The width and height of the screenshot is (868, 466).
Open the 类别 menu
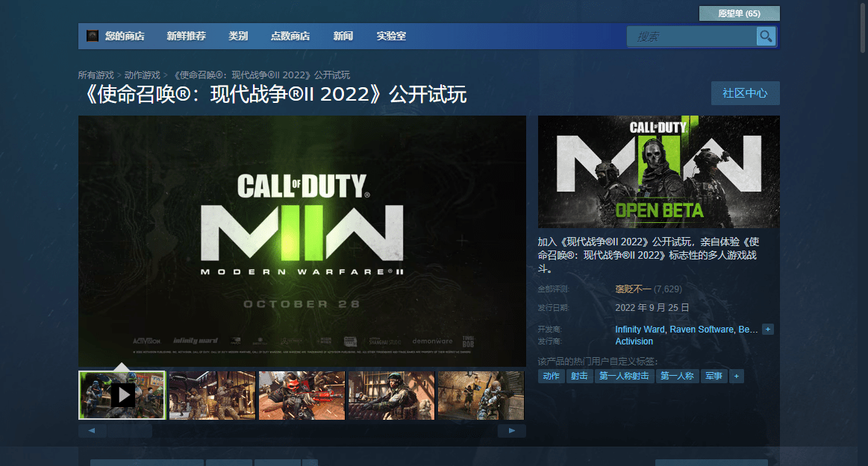(x=238, y=36)
